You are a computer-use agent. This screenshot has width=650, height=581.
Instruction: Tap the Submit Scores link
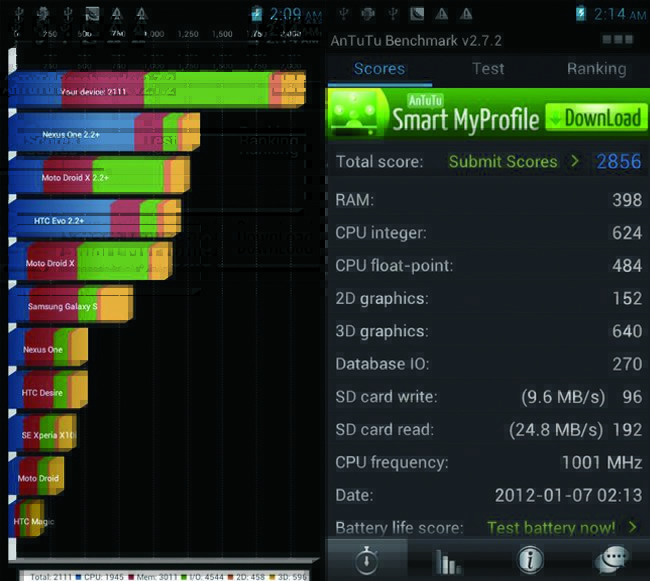(502, 161)
